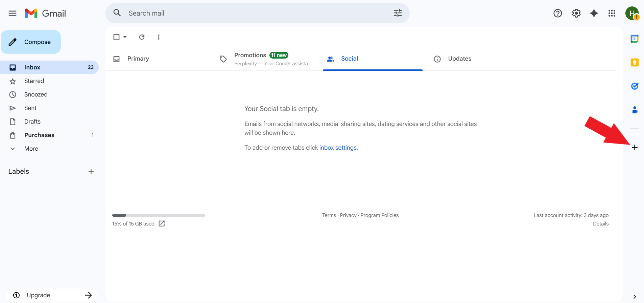Image resolution: width=644 pixels, height=303 pixels.
Task: Open the More options three-dot menu
Action: (159, 37)
